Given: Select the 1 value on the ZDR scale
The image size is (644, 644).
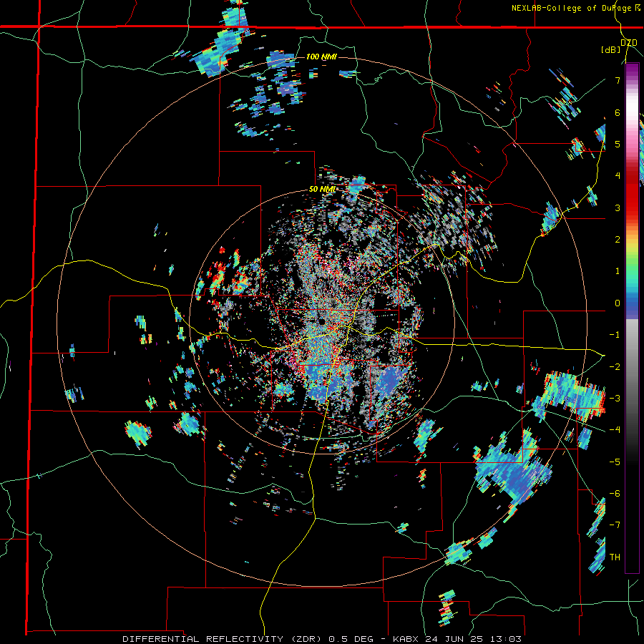Looking at the screenshot, I should click(618, 271).
